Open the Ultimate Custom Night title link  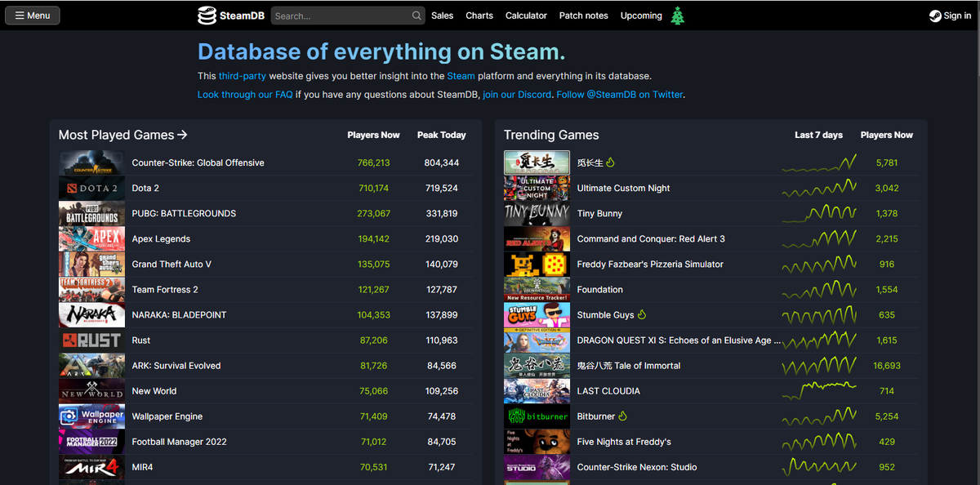tap(623, 188)
